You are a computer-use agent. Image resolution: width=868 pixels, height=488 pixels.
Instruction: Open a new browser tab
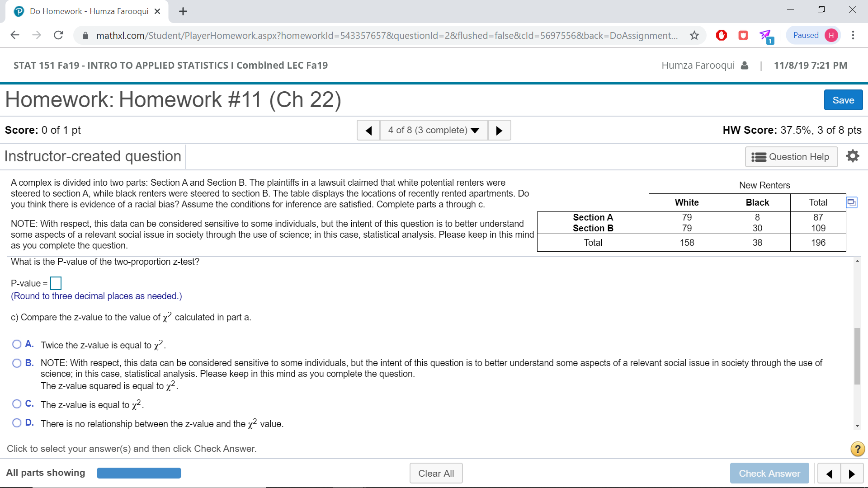pyautogui.click(x=183, y=11)
